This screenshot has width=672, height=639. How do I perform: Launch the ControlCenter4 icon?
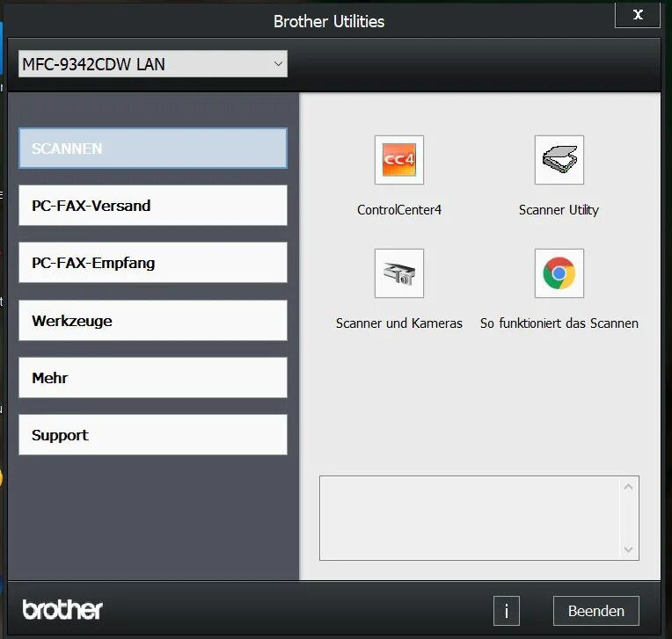399,160
